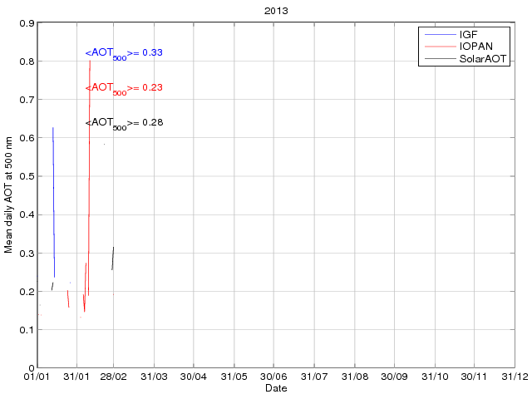Click the short red IOPAN segment before 31/01
532x399 pixels.
coord(68,299)
